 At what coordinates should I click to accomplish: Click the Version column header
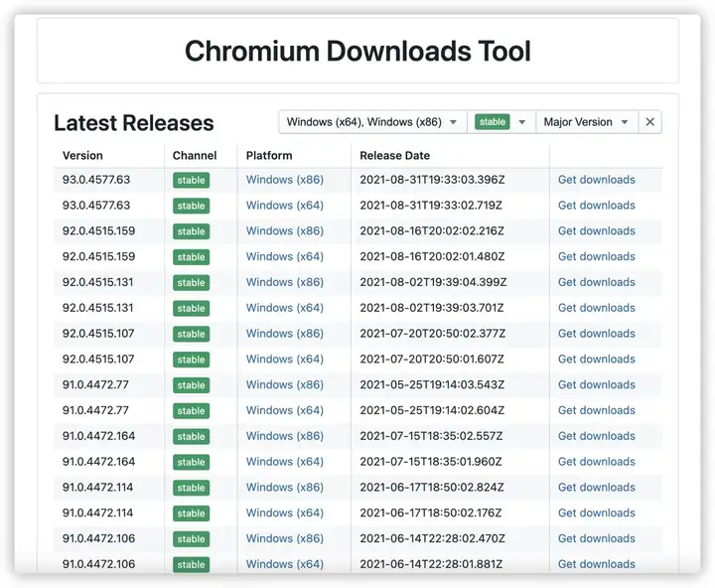(82, 156)
